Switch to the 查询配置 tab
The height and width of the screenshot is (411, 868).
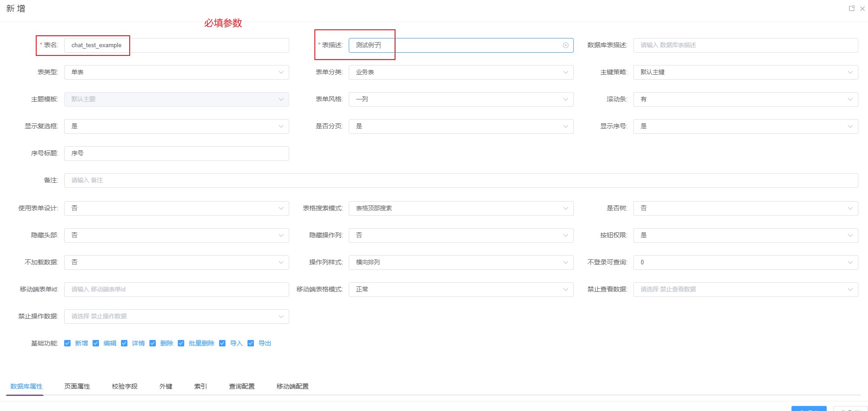click(242, 386)
